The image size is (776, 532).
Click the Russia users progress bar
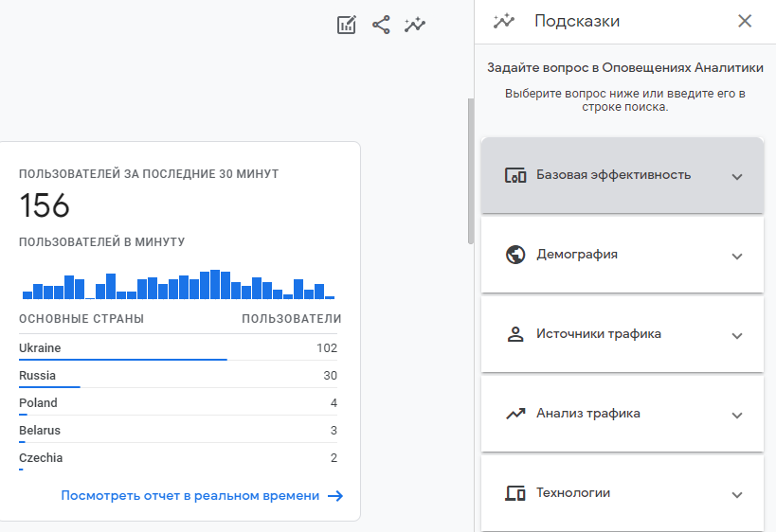coord(49,386)
